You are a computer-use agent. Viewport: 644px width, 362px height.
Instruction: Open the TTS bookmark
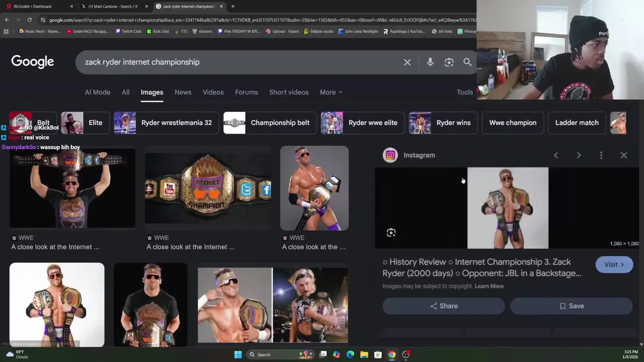click(x=181, y=31)
